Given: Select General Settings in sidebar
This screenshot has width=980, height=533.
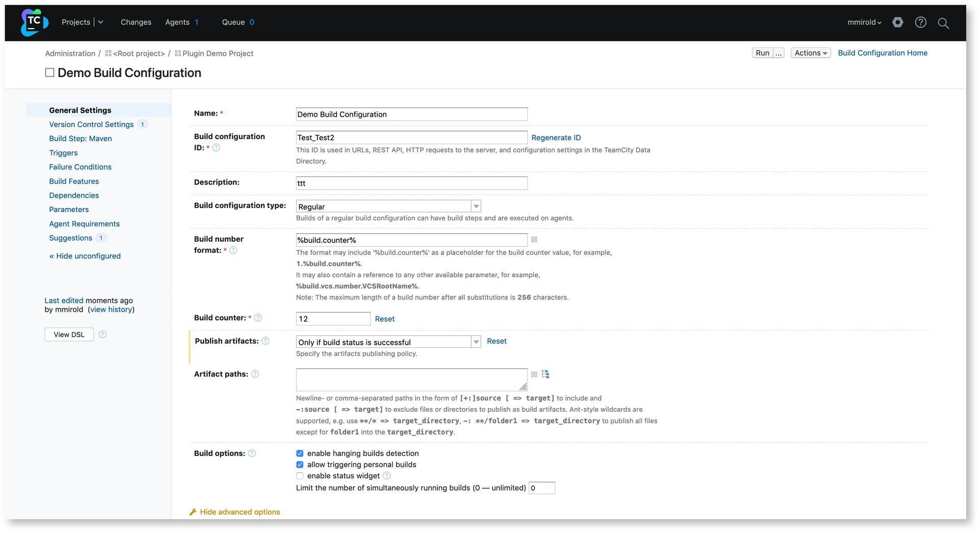Looking at the screenshot, I should (x=80, y=110).
